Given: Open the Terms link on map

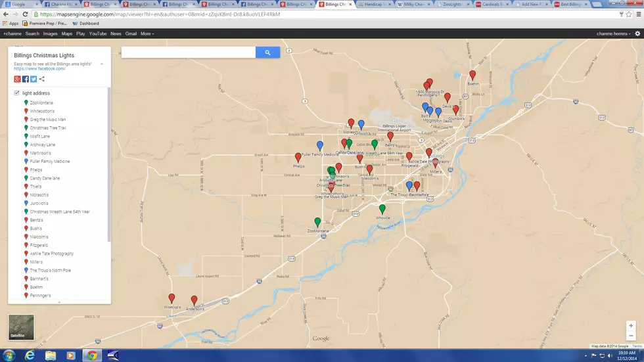Looking at the screenshot, I should pyautogui.click(x=637, y=346).
